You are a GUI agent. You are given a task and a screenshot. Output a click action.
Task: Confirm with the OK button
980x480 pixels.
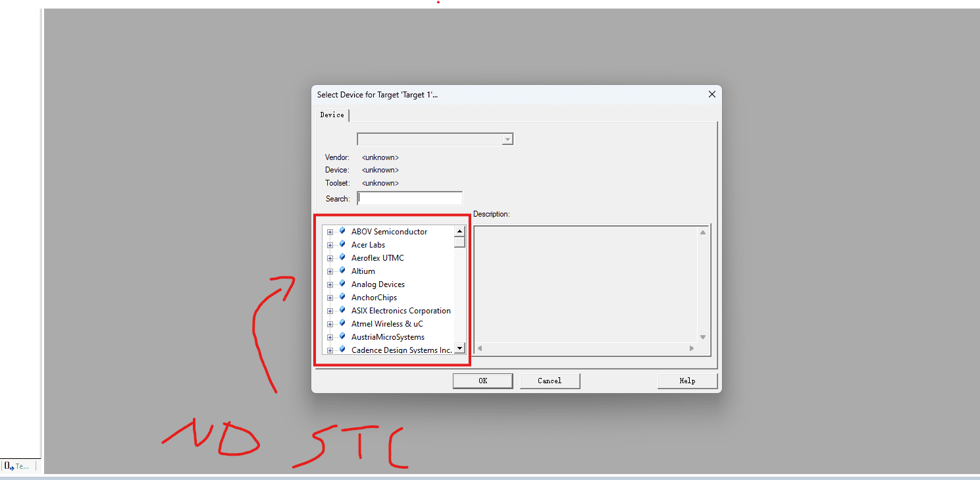[482, 381]
